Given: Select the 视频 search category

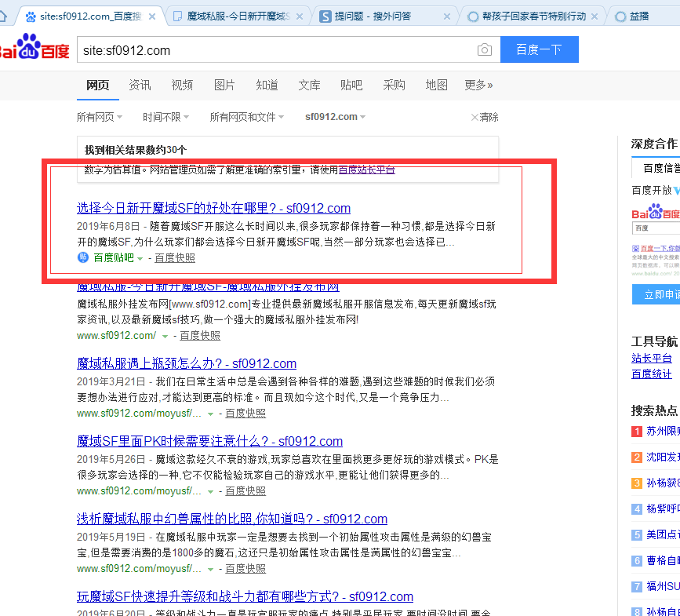Looking at the screenshot, I should click(x=182, y=85).
